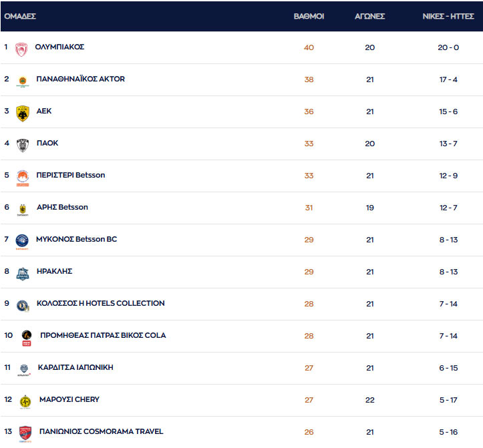Open the ΚΑΡΔΙΤΣΑ ΙΑΠΩΝΙΚΗ team link
Viewport: 483px width, 448px height.
(x=74, y=368)
